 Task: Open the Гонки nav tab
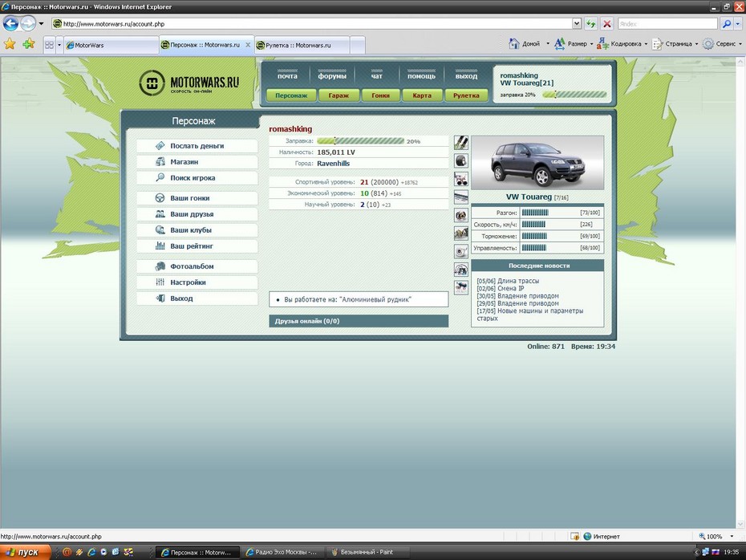(x=380, y=95)
